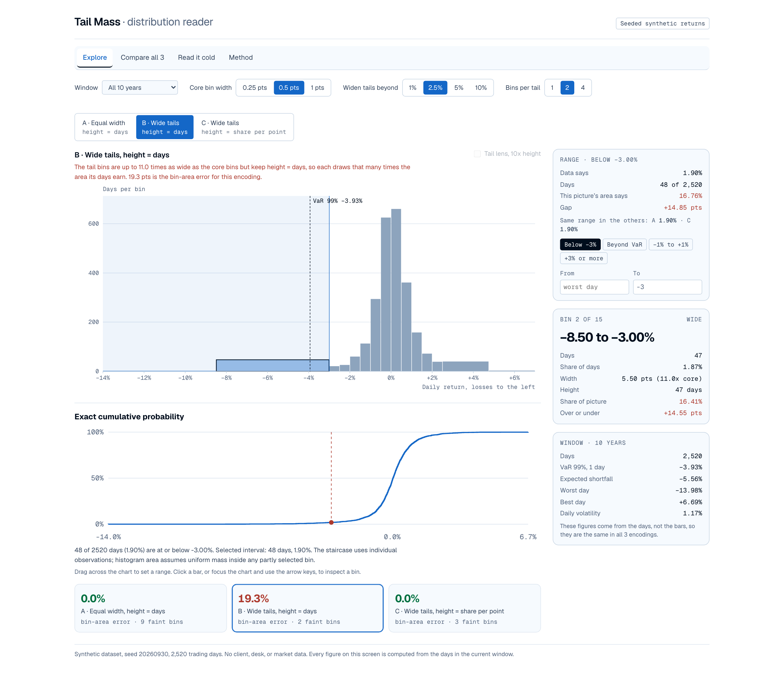Click the Beyond VaR range preset
The height and width of the screenshot is (678, 784).
click(624, 244)
